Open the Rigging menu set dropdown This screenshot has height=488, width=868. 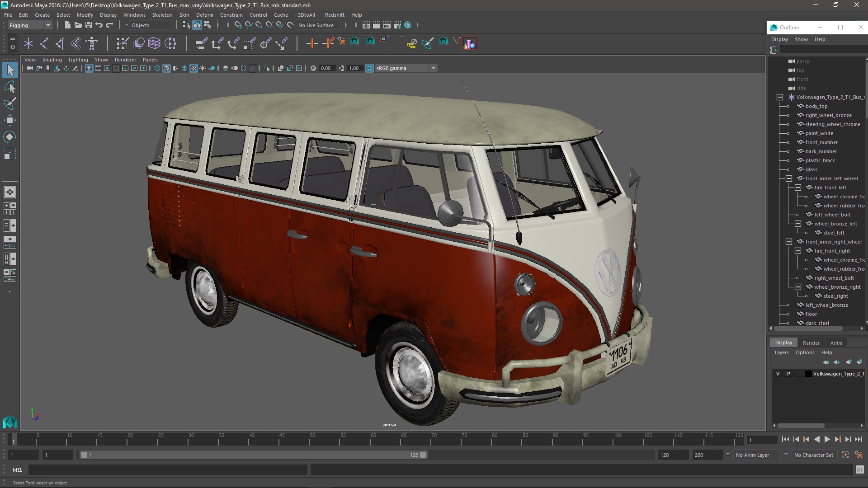point(30,25)
